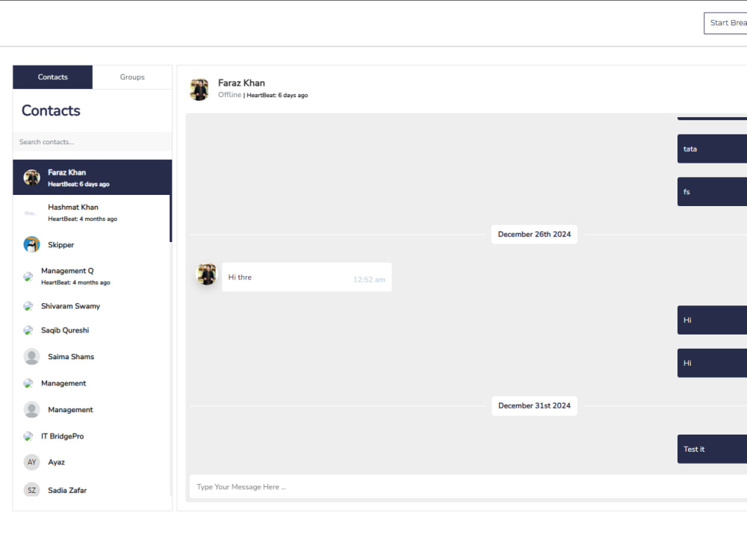Click Faraz Khan's chat header avatar
Screen dimensions: 747x560
tap(199, 90)
